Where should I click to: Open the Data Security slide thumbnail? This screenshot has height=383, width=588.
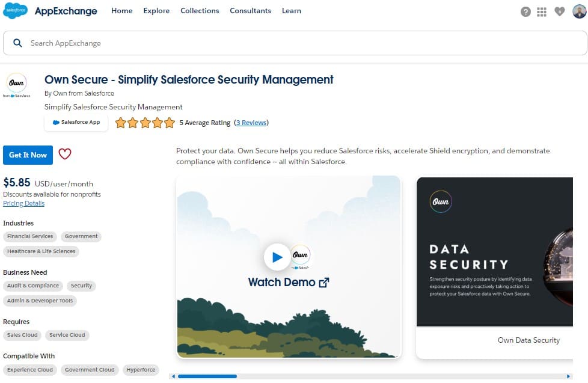(x=495, y=252)
